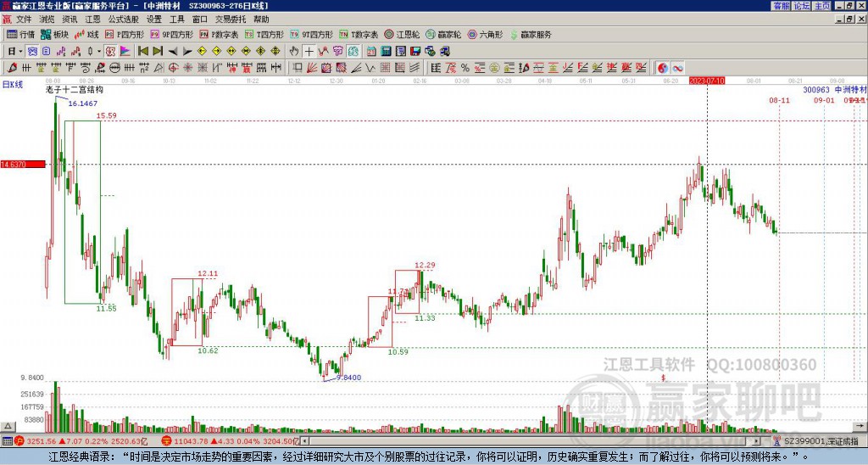Select the Gann fan lines tool
Image resolution: width=868 pixels, height=465 pixels.
click(x=311, y=68)
